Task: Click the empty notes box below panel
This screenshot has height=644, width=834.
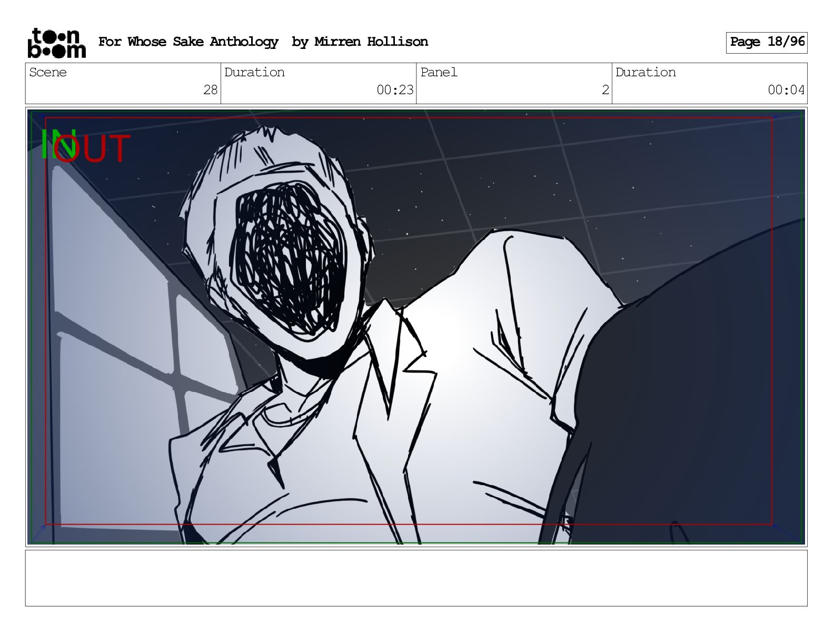Action: (416, 578)
